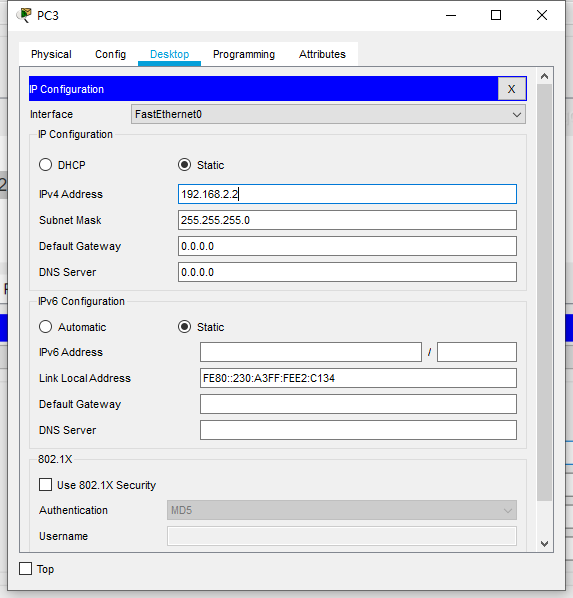Open the MD5 Authentication dropdown
The image size is (573, 598).
(342, 510)
